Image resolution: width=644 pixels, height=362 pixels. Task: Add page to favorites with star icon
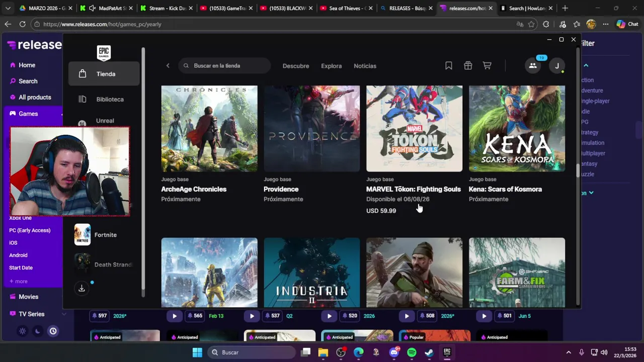(531, 24)
